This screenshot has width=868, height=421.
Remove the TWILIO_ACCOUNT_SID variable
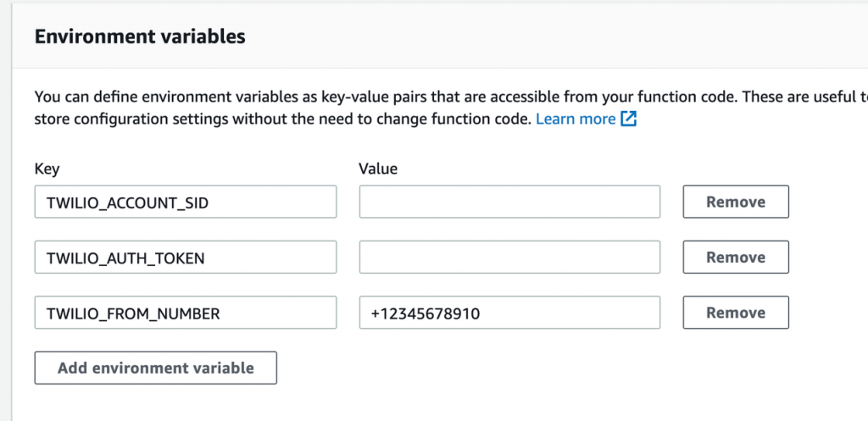736,202
